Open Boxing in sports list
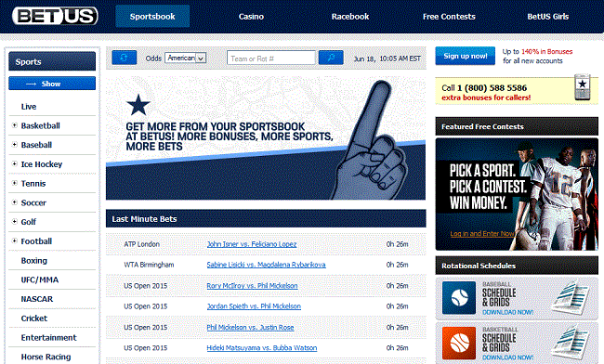Viewport: 604px width, 364px height. (x=33, y=261)
